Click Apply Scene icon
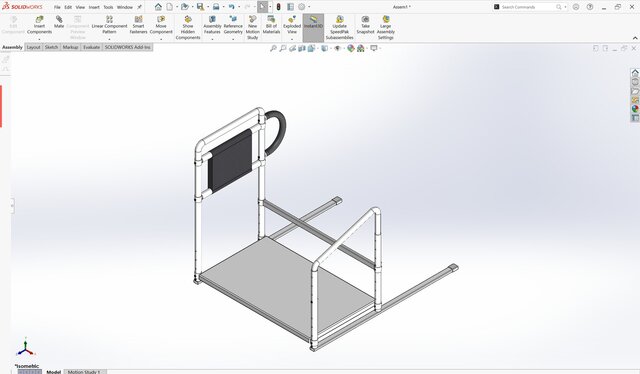Screen dimensions: 640x374 tap(360, 48)
